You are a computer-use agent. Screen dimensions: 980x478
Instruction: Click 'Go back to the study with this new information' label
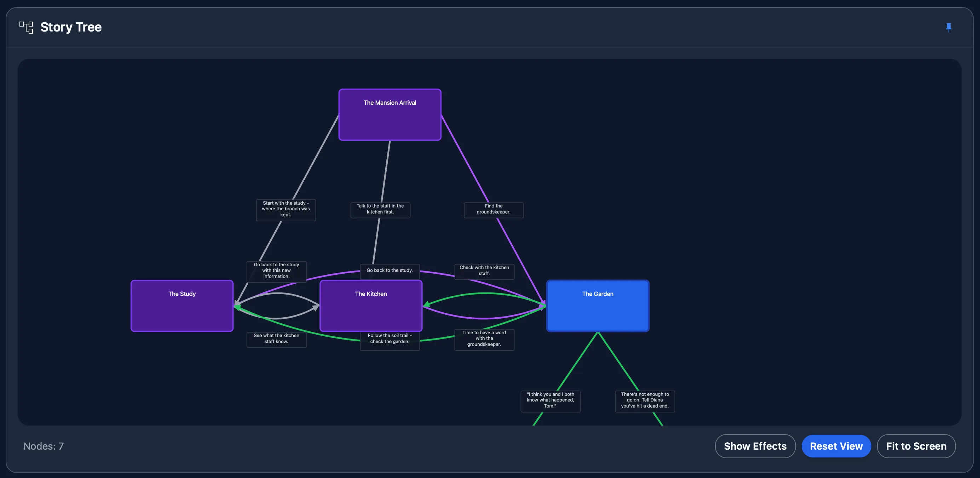click(276, 272)
